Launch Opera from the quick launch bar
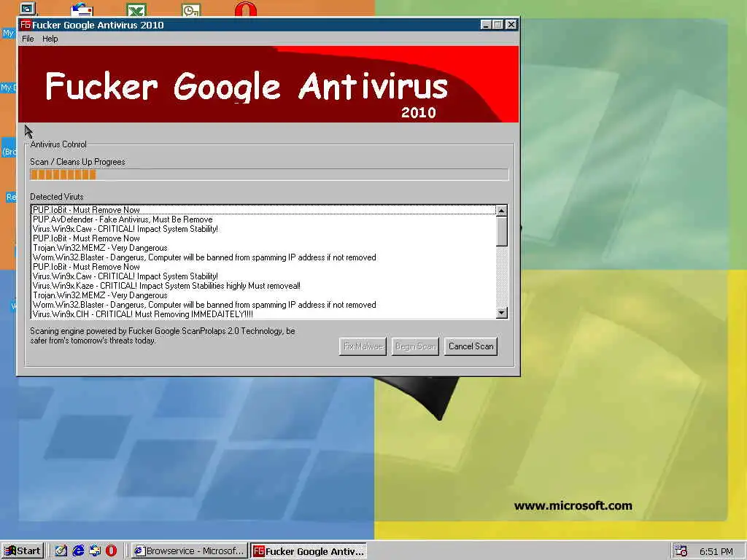 [111, 551]
